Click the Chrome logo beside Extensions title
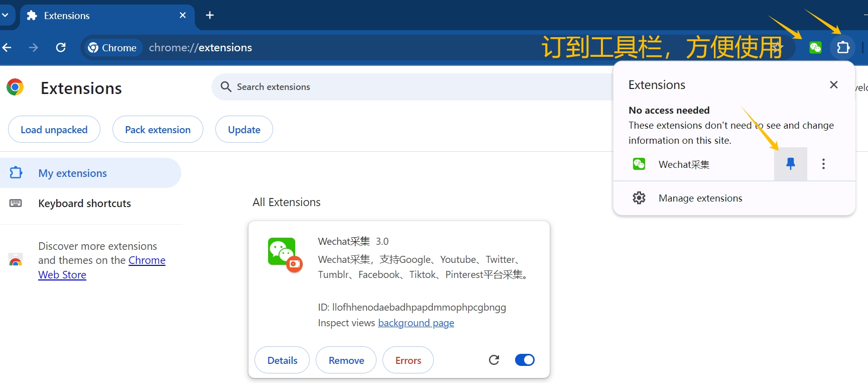 coord(15,87)
